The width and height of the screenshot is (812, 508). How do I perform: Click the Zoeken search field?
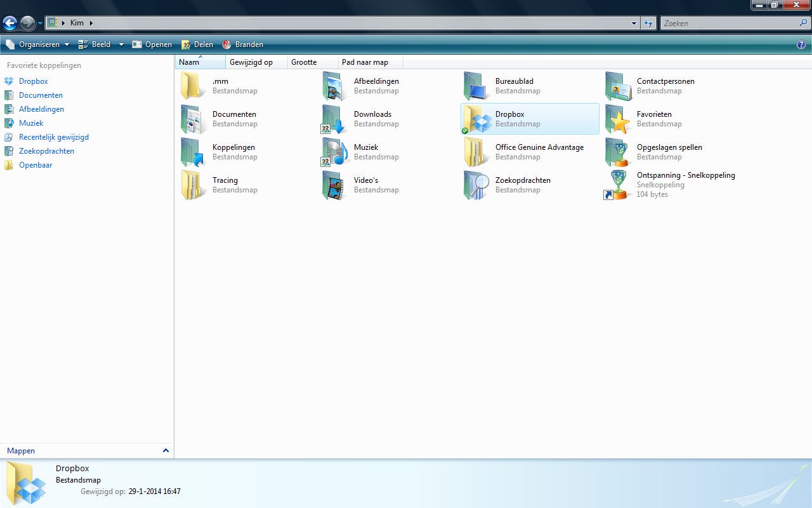(x=730, y=23)
